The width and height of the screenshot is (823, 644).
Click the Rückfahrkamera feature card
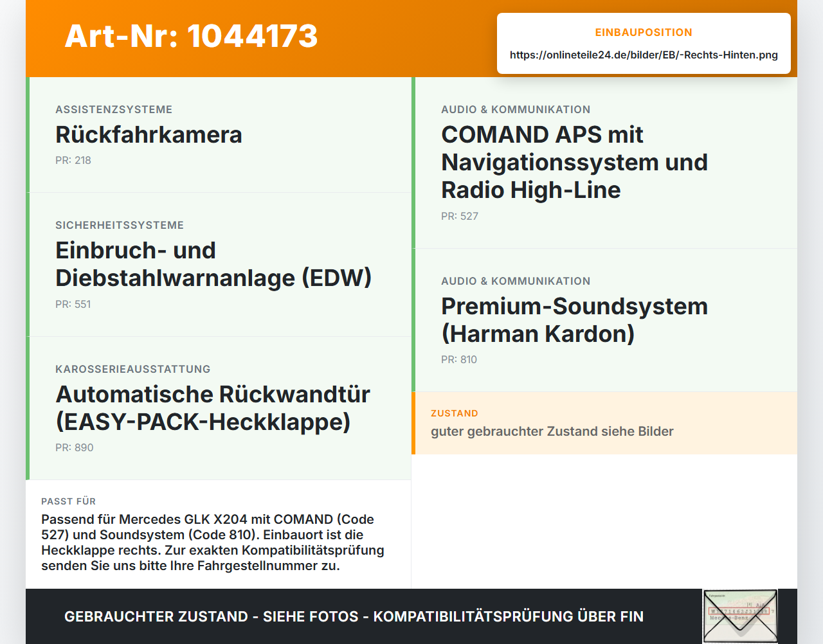click(219, 135)
